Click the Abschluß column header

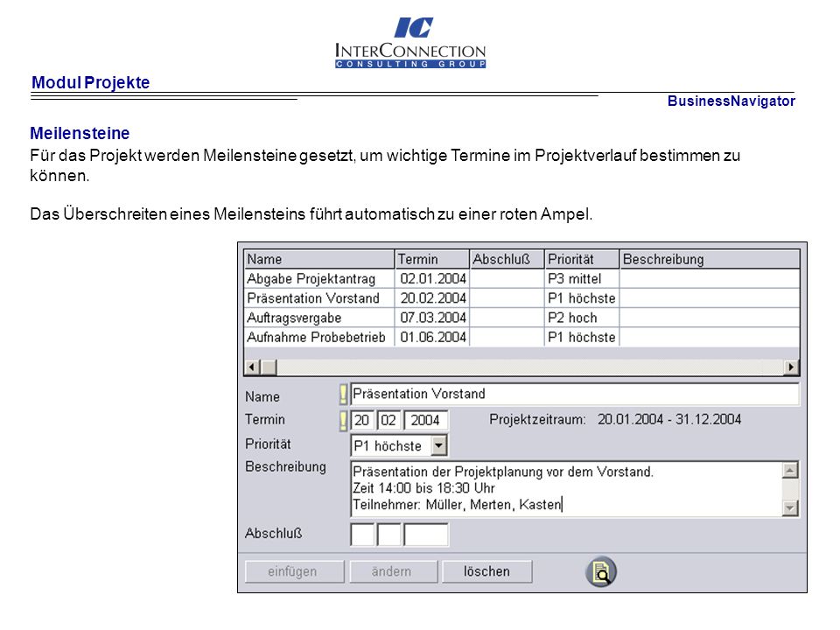pos(507,259)
